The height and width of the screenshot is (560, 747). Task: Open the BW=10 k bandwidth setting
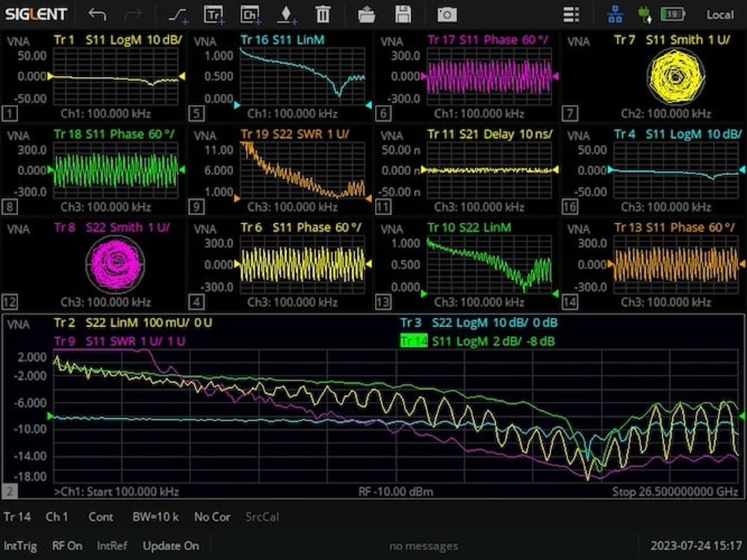click(x=156, y=517)
